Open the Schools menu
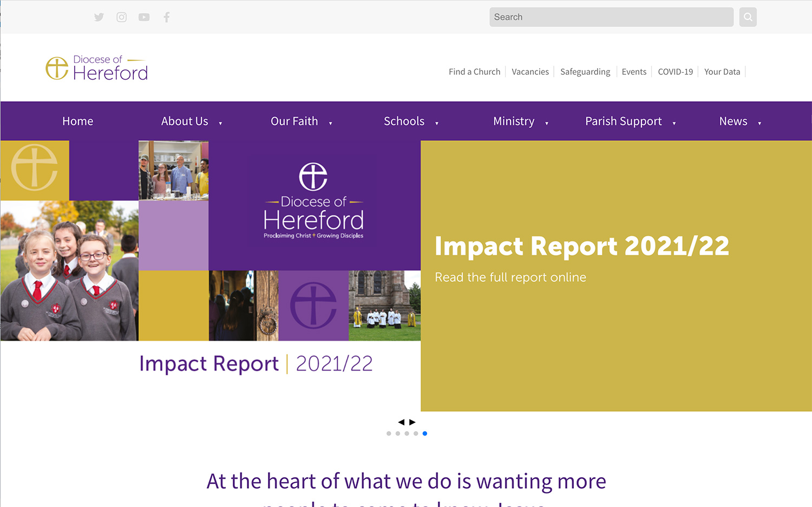Image resolution: width=812 pixels, height=507 pixels. tap(404, 121)
